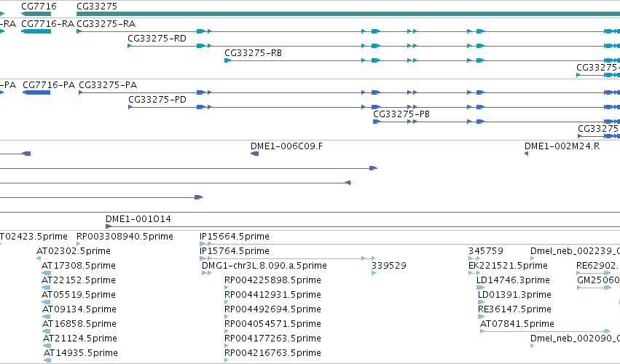Select the CG7716-RA transcript arrow

(36, 31)
